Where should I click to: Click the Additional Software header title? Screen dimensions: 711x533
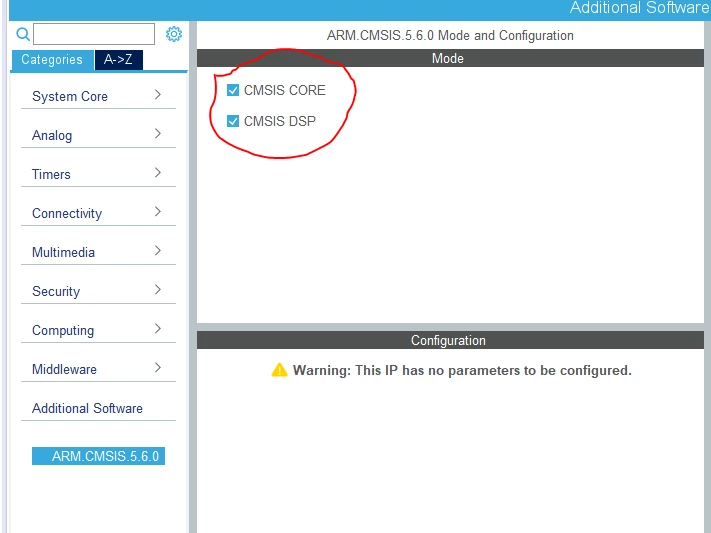(639, 8)
